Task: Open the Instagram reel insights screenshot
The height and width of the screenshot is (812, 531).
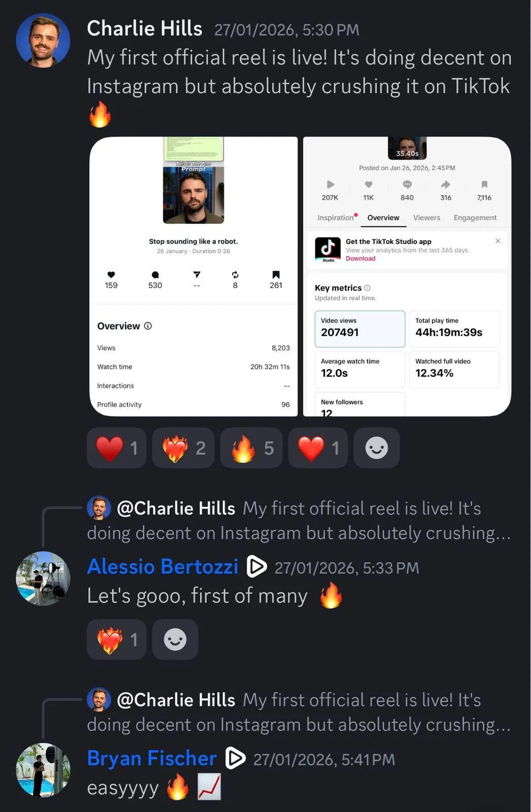Action: (193, 277)
